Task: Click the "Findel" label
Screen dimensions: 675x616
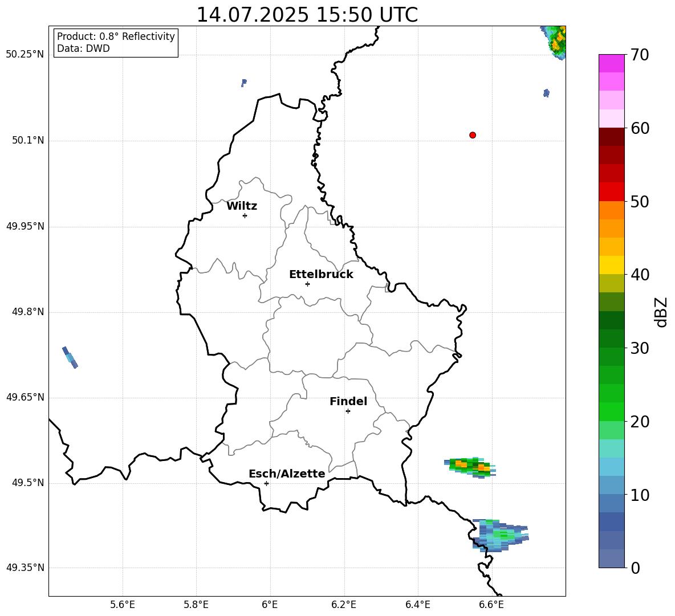Action: click(348, 401)
